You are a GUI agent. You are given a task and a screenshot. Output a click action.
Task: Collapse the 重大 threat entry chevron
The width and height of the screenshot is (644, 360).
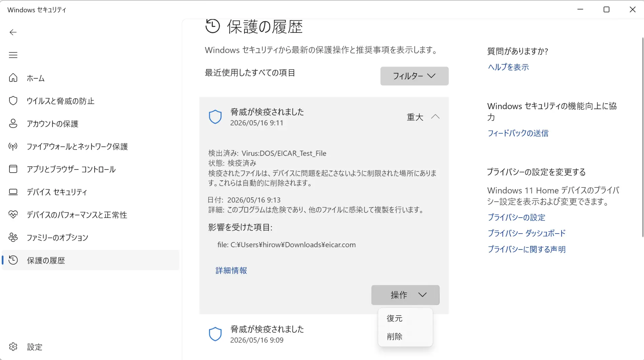pyautogui.click(x=435, y=117)
